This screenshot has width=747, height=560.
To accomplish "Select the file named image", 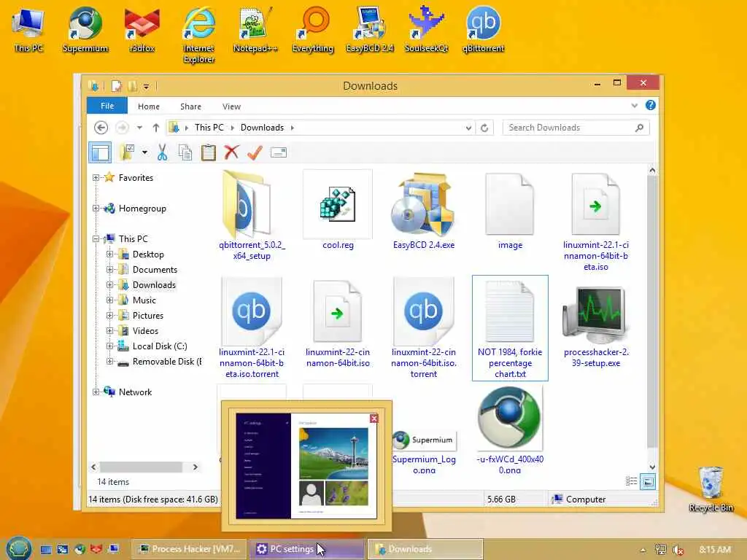I will pyautogui.click(x=510, y=211).
